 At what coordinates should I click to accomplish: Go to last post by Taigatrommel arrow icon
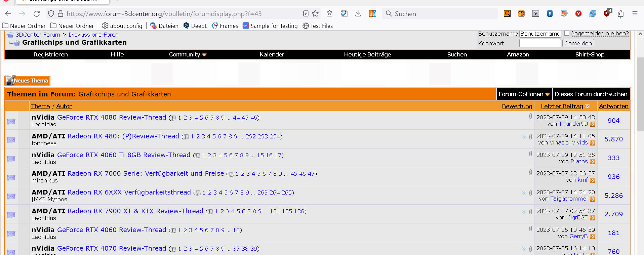click(x=592, y=199)
